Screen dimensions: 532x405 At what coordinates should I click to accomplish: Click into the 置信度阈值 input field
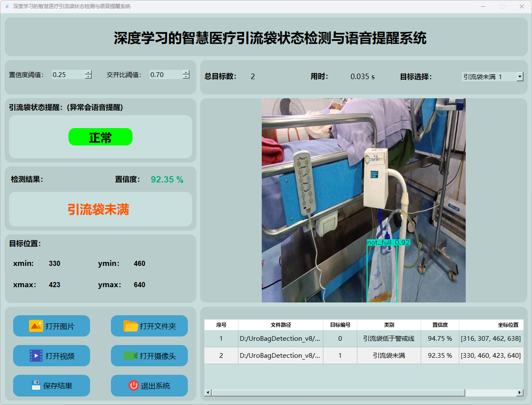[x=67, y=75]
